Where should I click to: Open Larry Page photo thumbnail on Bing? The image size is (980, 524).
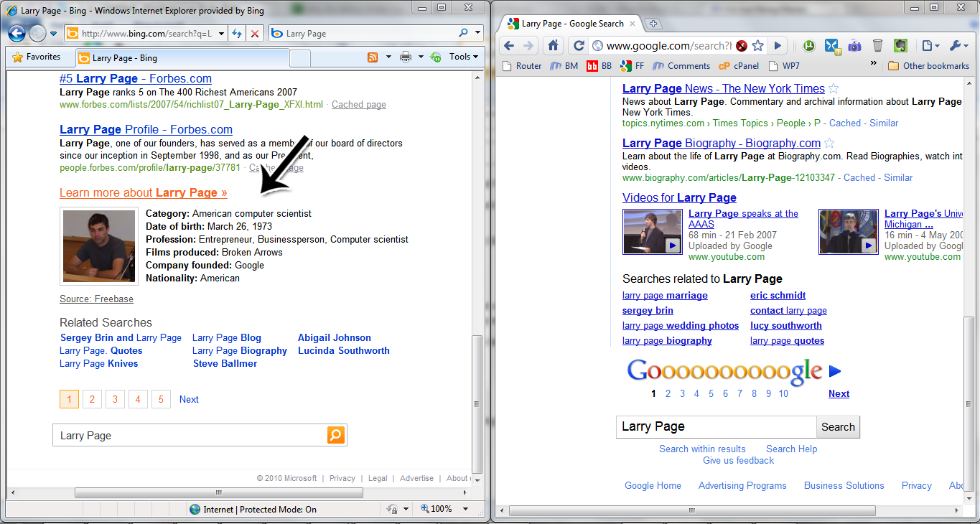(x=99, y=246)
